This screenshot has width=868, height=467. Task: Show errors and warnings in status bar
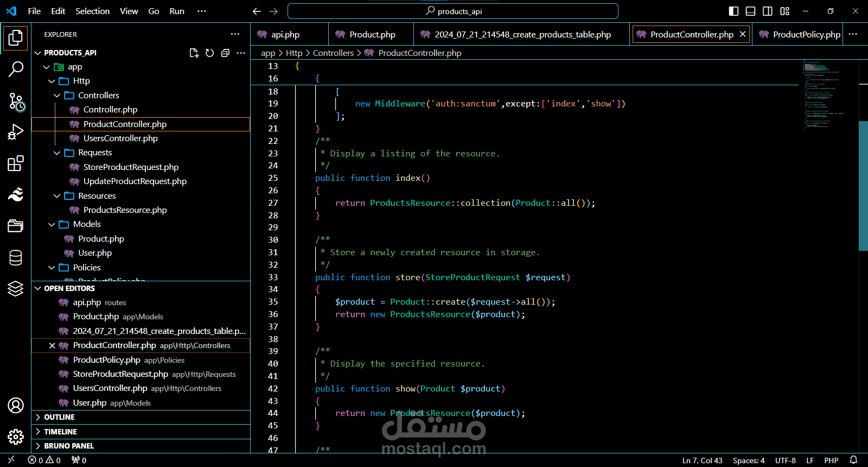pyautogui.click(x=44, y=460)
